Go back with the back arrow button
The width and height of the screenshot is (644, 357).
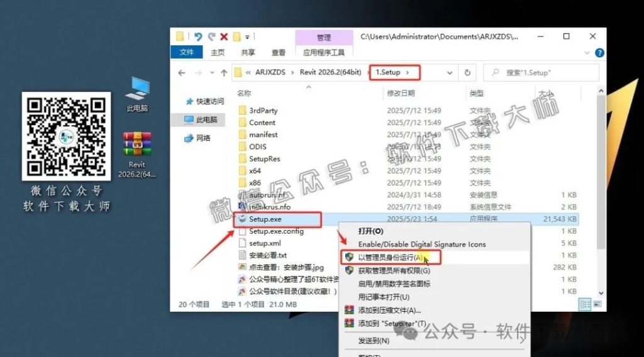182,73
